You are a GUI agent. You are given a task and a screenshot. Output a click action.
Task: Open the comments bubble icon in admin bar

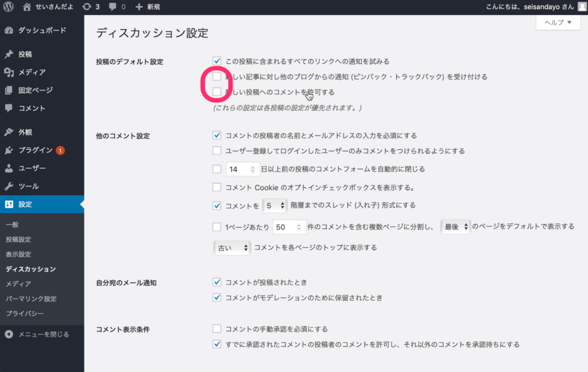[113, 7]
